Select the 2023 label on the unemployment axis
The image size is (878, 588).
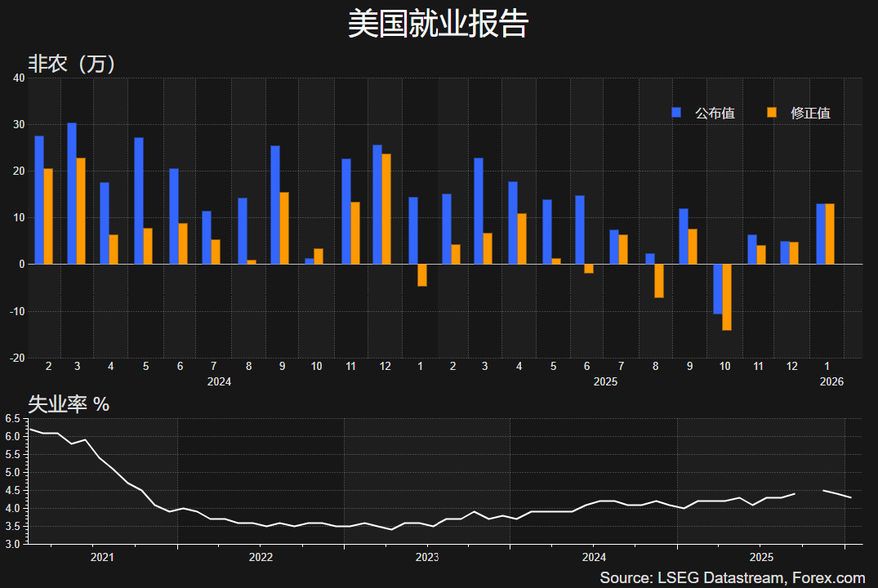tap(427, 558)
